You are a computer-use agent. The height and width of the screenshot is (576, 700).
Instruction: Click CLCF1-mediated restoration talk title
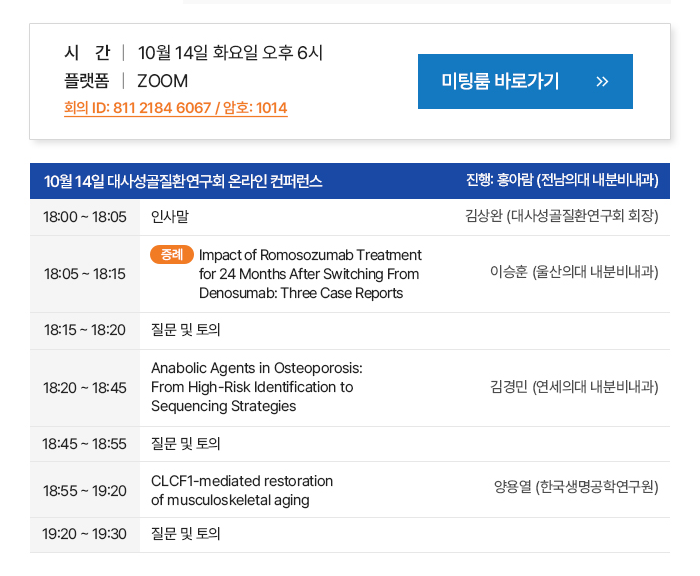[242, 490]
